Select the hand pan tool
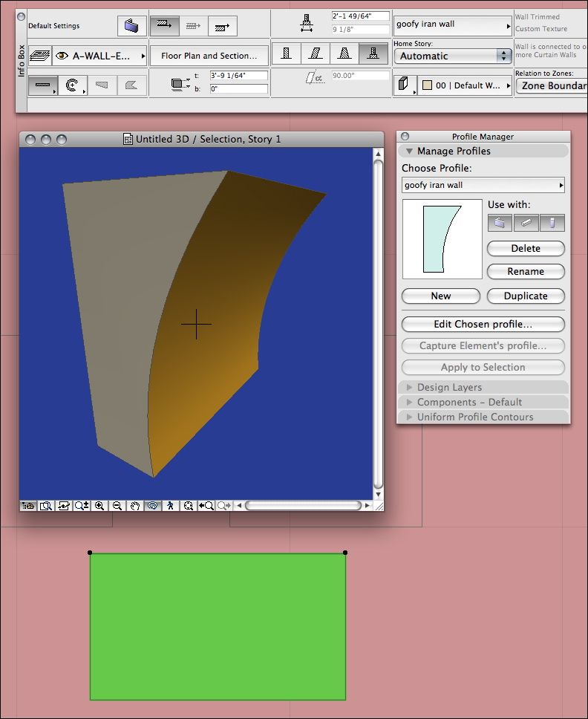 pyautogui.click(x=135, y=506)
